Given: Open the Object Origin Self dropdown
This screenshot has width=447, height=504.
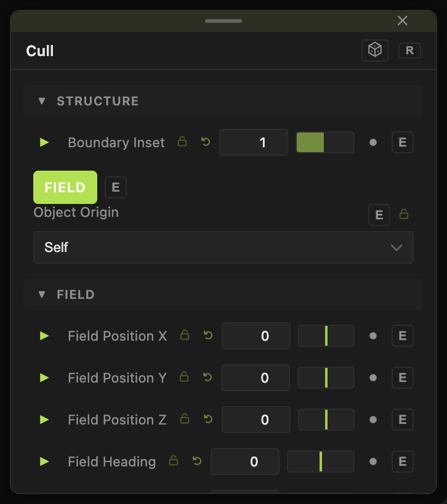Looking at the screenshot, I should (223, 247).
